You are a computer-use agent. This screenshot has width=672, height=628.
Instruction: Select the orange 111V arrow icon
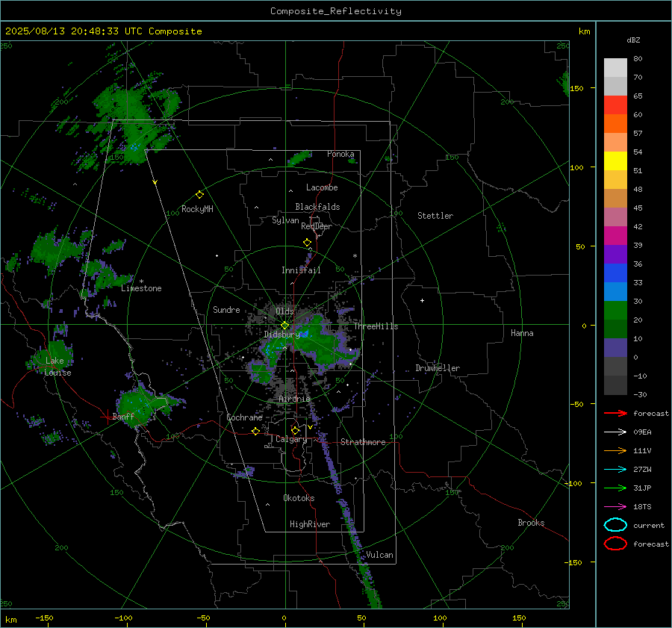tap(615, 450)
